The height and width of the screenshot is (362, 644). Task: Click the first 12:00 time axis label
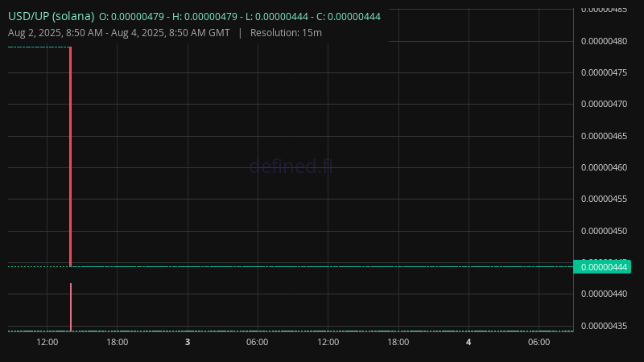tap(47, 343)
